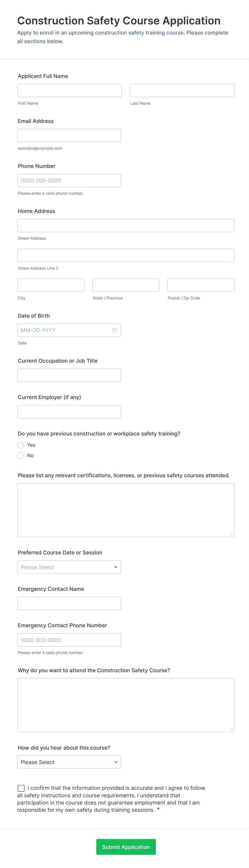The width and height of the screenshot is (249, 868).
Task: Click the Email Address input field
Action: pos(69,135)
